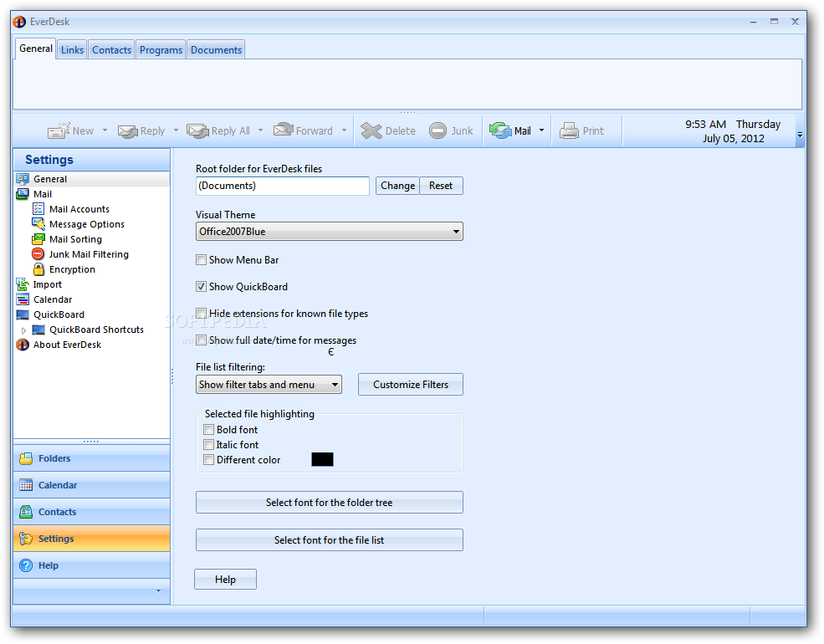Click the Mail Accounts tree icon
The image size is (824, 644).
coord(38,208)
